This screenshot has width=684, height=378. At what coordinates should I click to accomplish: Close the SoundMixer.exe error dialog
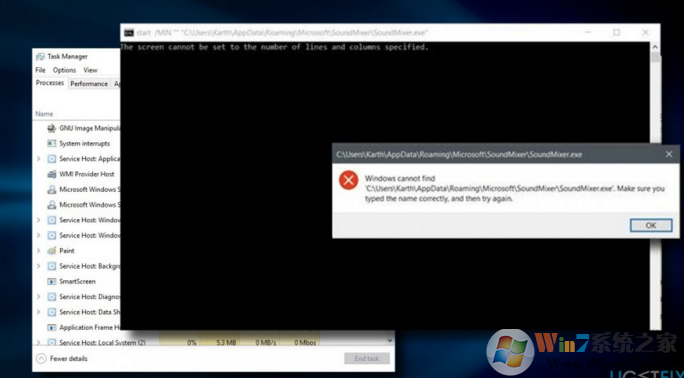[669, 154]
